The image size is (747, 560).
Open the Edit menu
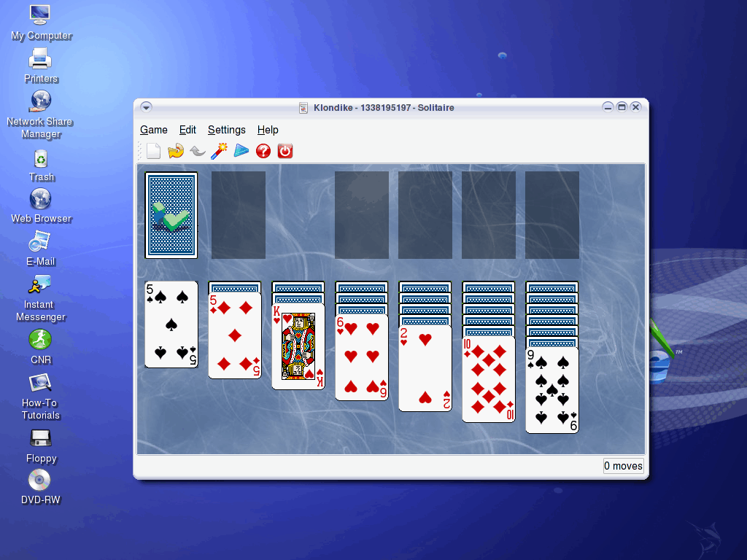(187, 130)
